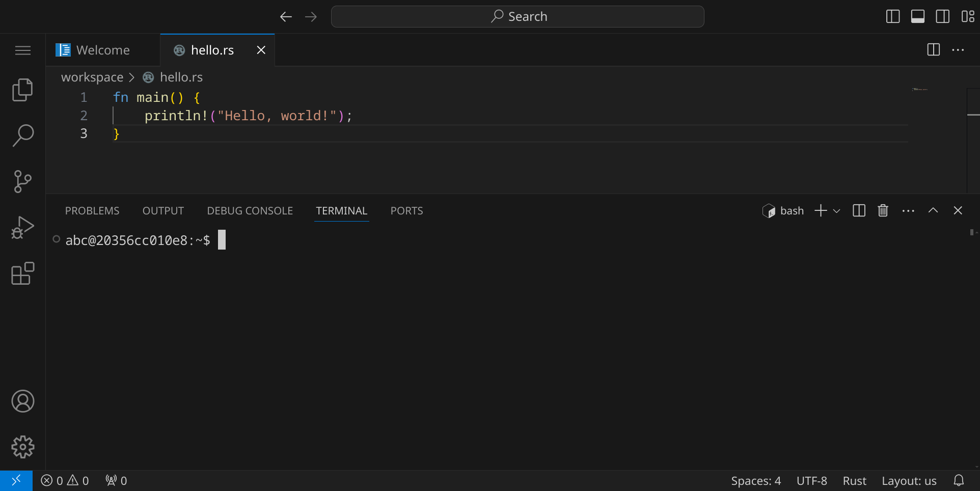The height and width of the screenshot is (491, 980).
Task: Open the Source Control view
Action: 22,181
